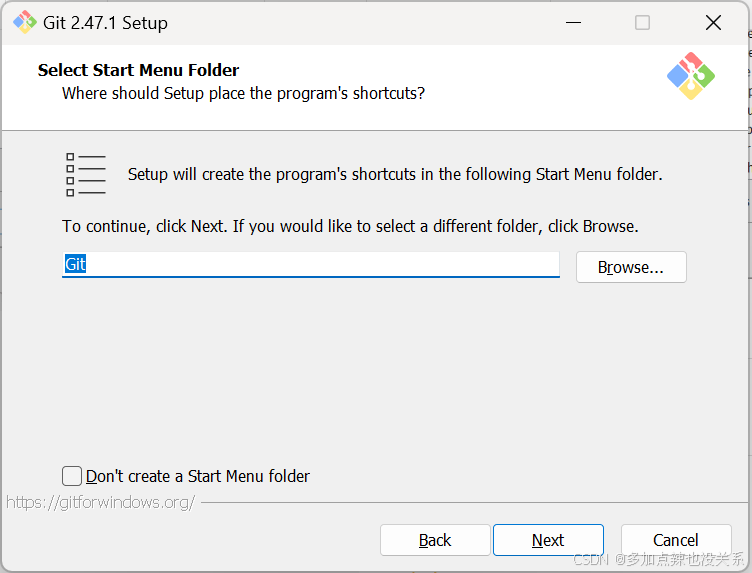The height and width of the screenshot is (573, 752).
Task: Click the Git logo in the title bar
Action: (x=24, y=23)
